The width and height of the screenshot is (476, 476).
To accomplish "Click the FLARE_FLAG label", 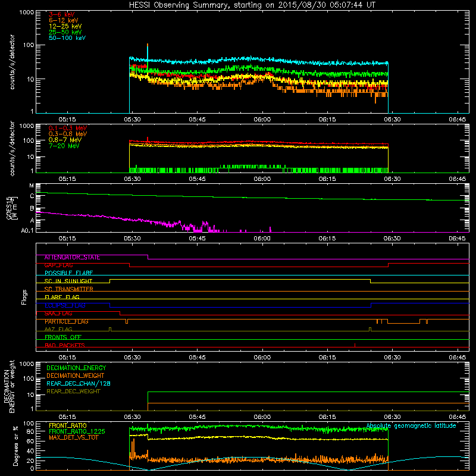I will pos(62,297).
